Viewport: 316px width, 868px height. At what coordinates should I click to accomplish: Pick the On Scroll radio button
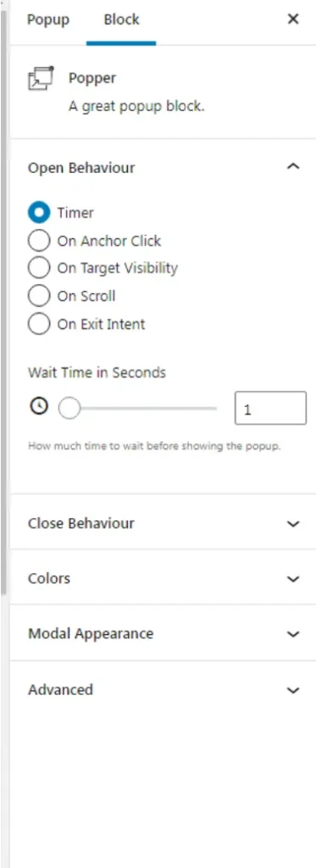(x=39, y=296)
